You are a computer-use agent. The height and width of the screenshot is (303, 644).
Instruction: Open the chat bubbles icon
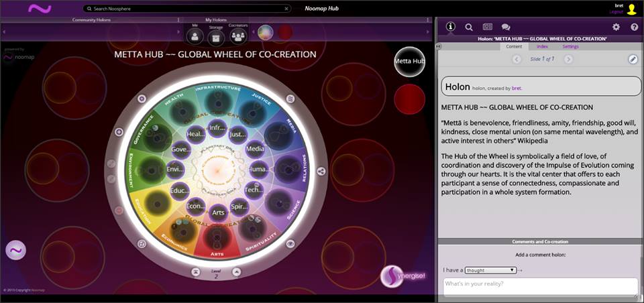tap(506, 27)
